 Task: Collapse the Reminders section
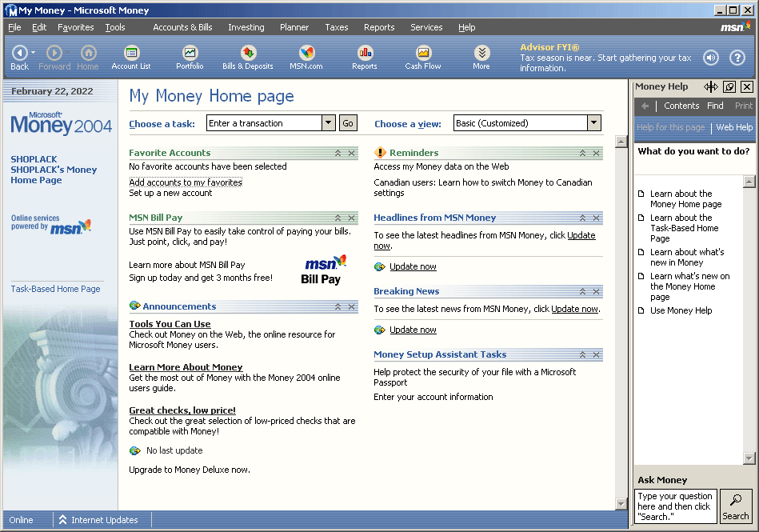pyautogui.click(x=583, y=153)
